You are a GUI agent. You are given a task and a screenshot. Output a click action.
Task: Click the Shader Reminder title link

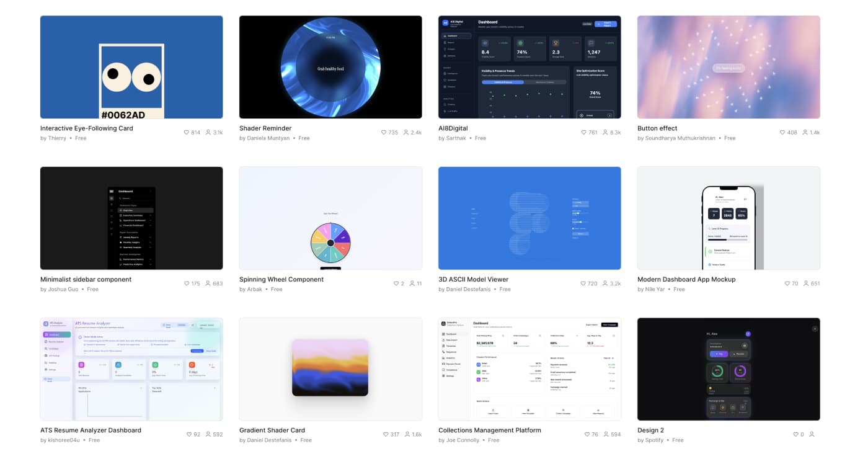click(265, 128)
